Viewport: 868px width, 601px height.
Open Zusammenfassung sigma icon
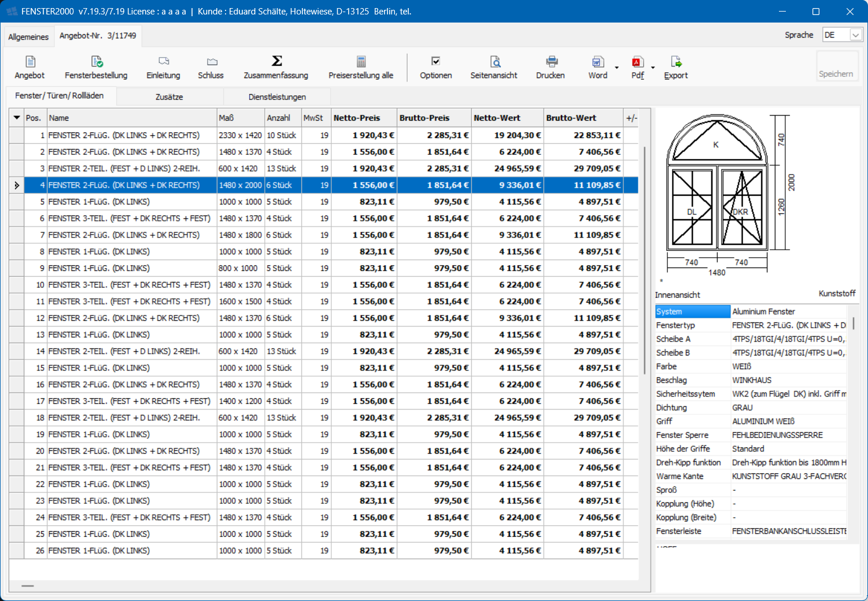276,61
